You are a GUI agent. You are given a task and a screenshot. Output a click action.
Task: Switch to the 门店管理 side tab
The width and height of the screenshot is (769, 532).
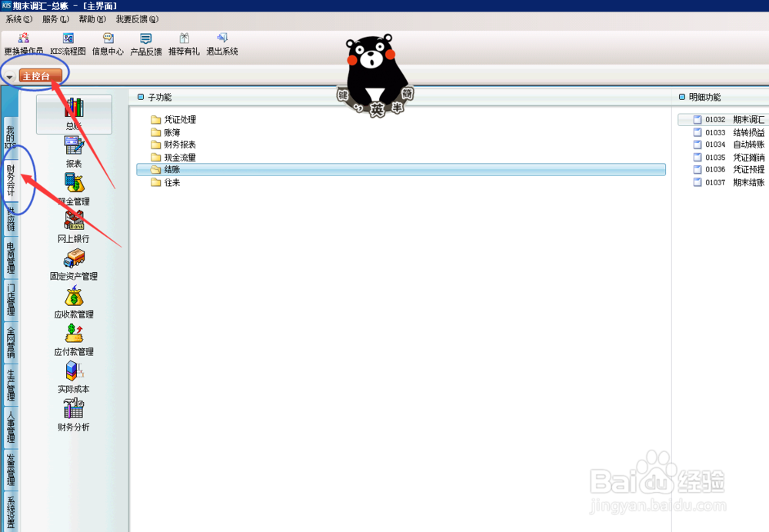coord(10,300)
